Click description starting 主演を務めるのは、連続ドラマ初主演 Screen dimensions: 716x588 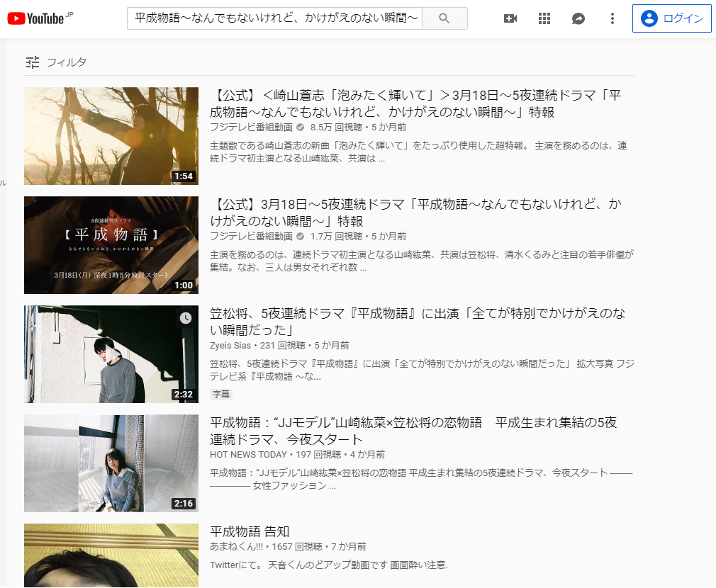coord(422,261)
